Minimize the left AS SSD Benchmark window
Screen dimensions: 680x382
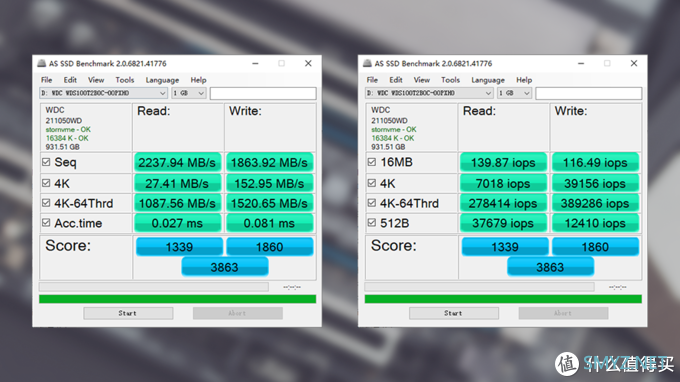pyautogui.click(x=255, y=64)
